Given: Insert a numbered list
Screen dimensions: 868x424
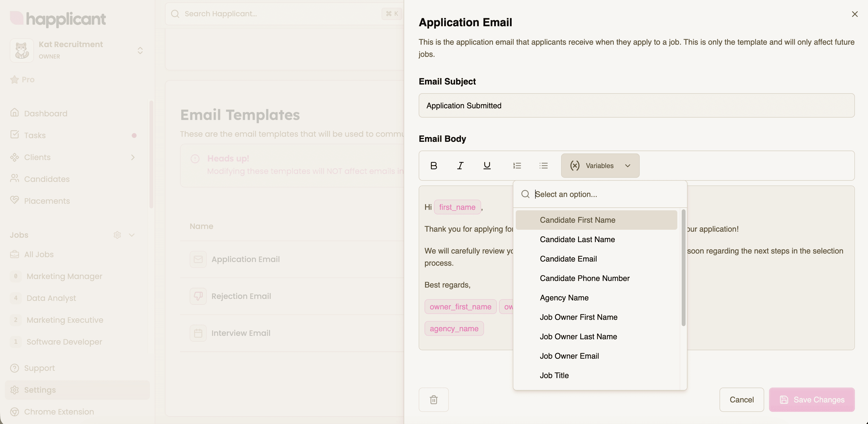Looking at the screenshot, I should [517, 166].
